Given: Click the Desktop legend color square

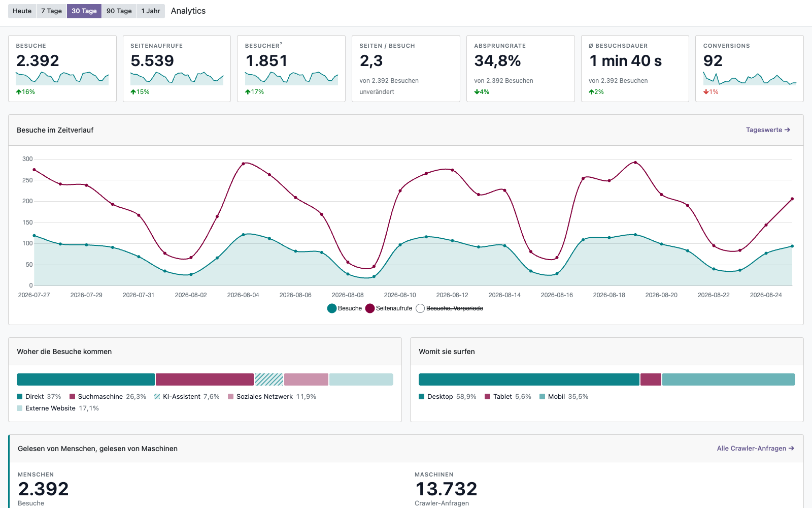Looking at the screenshot, I should pos(422,397).
